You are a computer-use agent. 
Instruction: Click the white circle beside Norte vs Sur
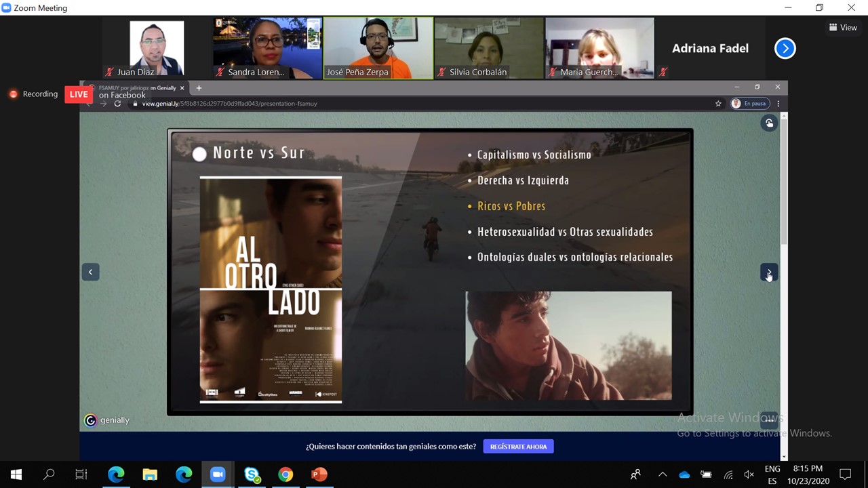tap(199, 155)
